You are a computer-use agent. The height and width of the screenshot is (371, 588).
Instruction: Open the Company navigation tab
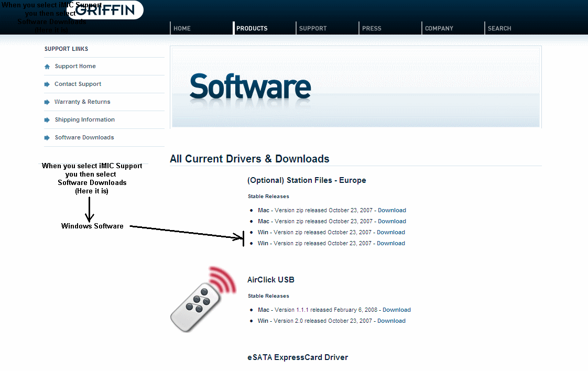click(439, 28)
